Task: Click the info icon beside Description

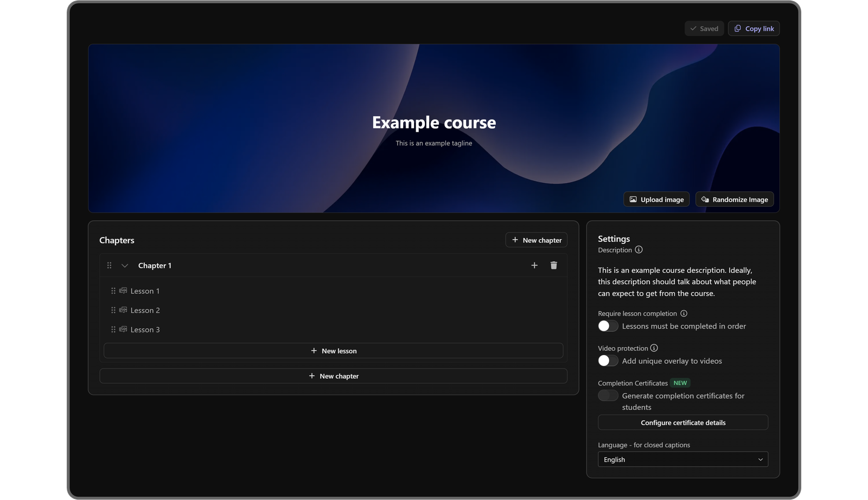Action: 639,249
